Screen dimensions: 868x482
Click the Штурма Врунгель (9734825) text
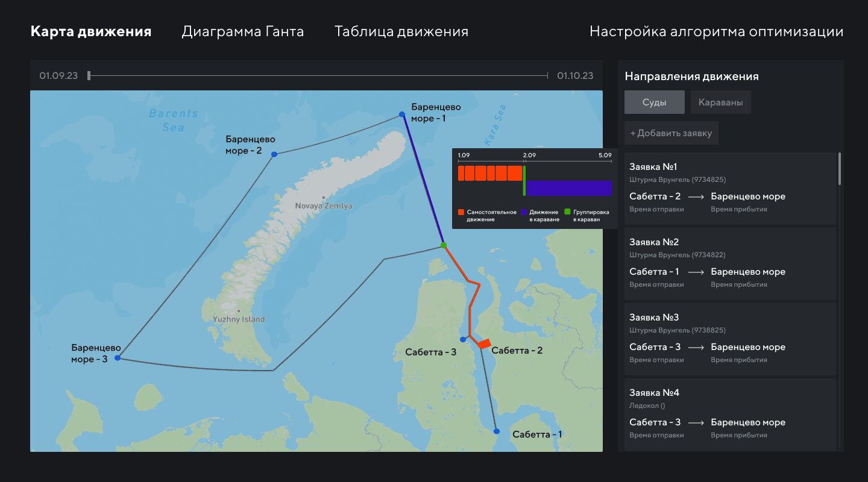click(x=678, y=180)
